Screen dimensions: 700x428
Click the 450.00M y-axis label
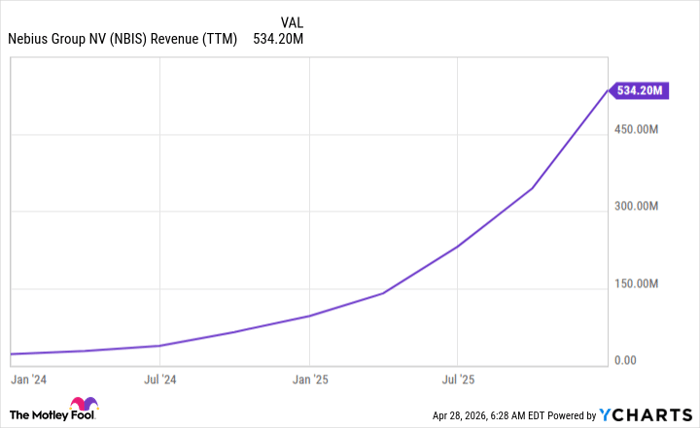(x=636, y=129)
